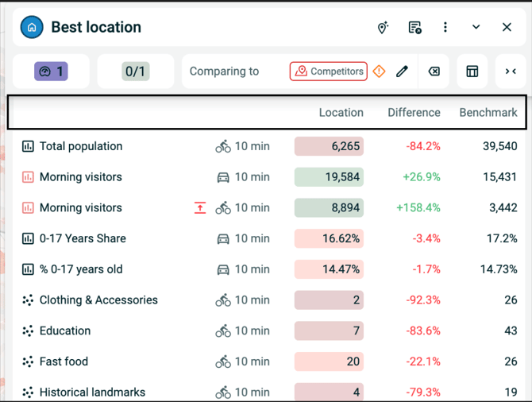Viewport: 532px width, 402px height.
Task: Click the Benchmark column header
Action: click(488, 112)
